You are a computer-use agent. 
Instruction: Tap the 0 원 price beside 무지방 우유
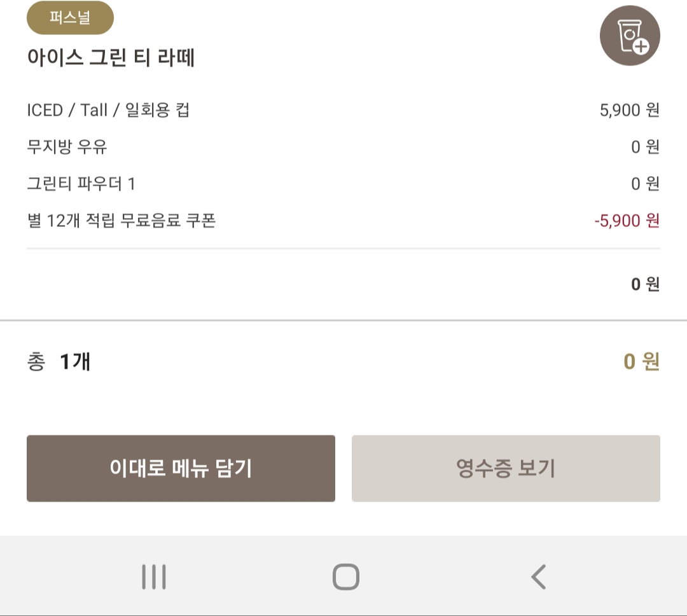click(646, 147)
